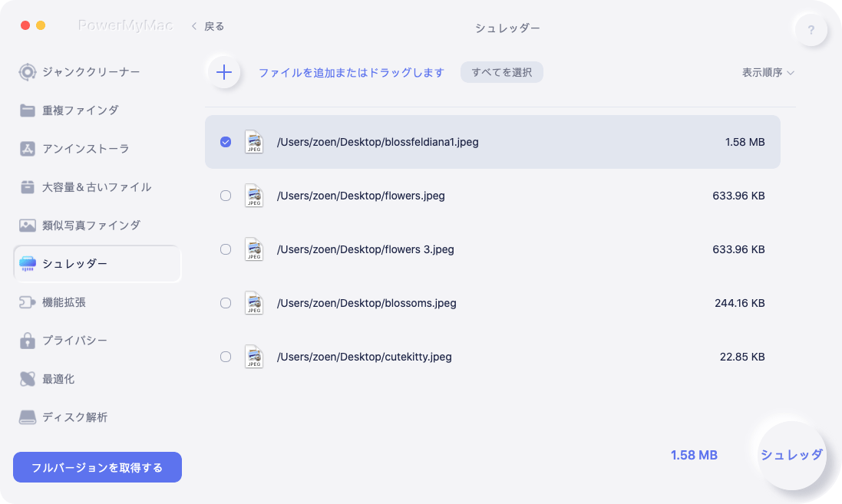Click the すべてを選択 select-all button

click(501, 72)
